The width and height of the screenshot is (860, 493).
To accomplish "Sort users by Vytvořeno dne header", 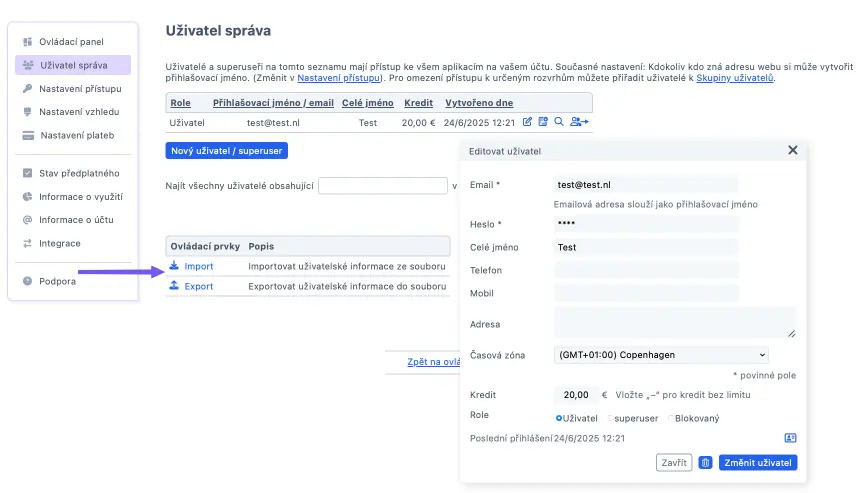I will pos(479,103).
